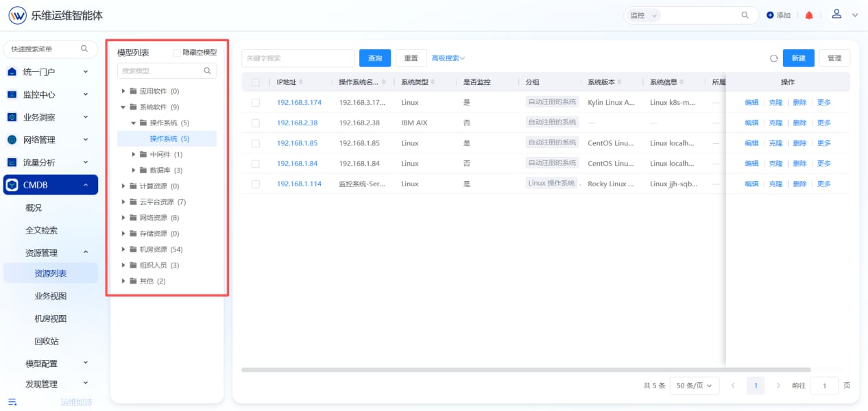The image size is (868, 411).
Task: Click the 网络管理 globe icon
Action: tap(12, 140)
